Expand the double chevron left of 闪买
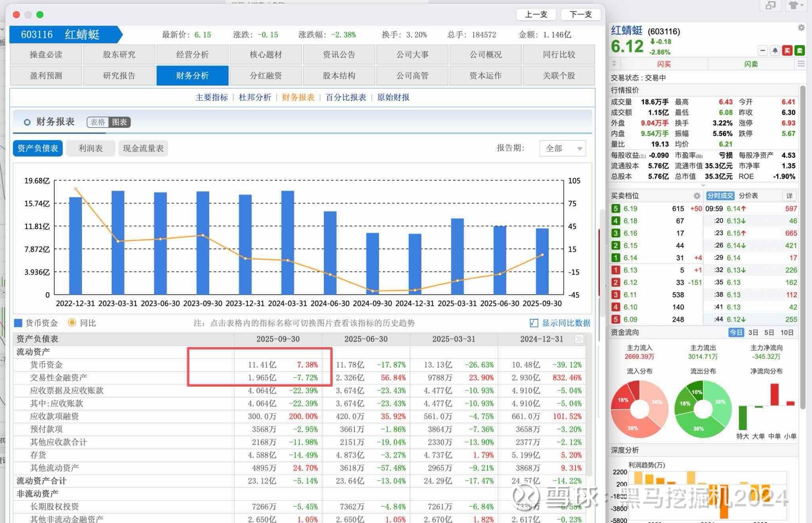812x523 pixels. coord(614,64)
